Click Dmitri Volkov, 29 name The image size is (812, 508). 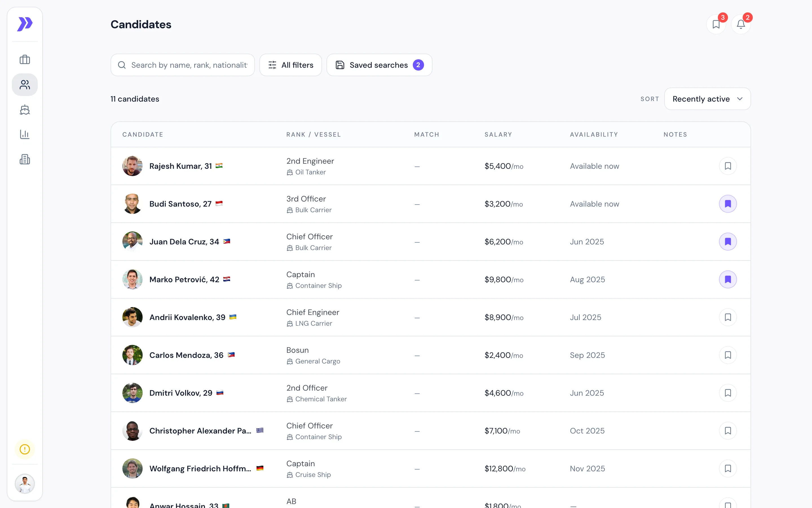coord(181,393)
